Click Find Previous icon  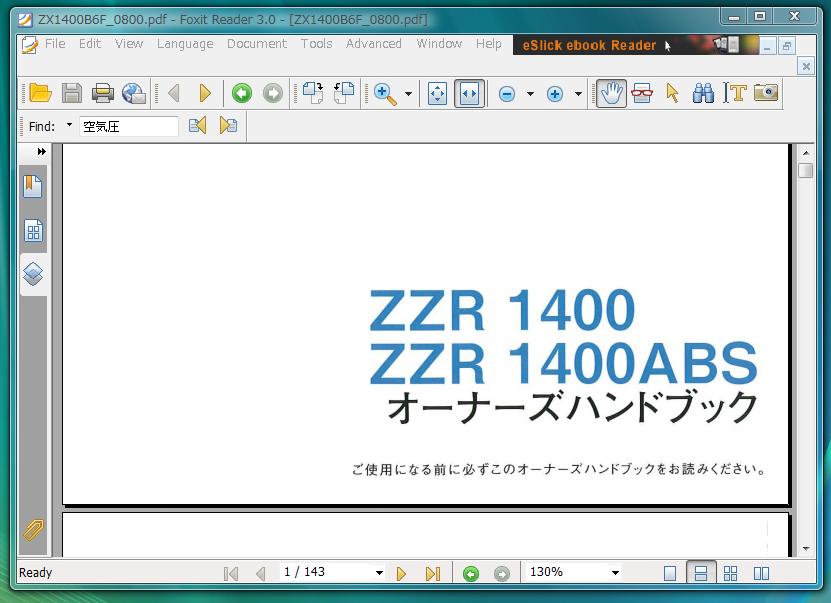tap(197, 126)
